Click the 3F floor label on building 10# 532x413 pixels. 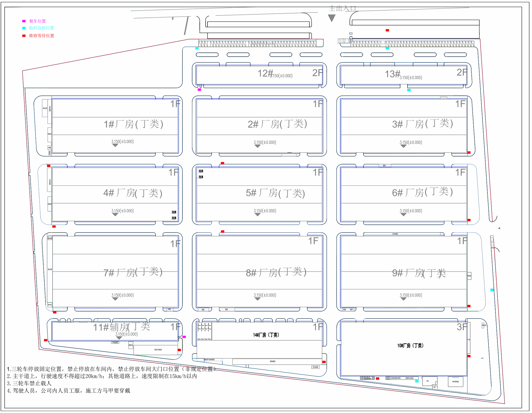[462, 327]
